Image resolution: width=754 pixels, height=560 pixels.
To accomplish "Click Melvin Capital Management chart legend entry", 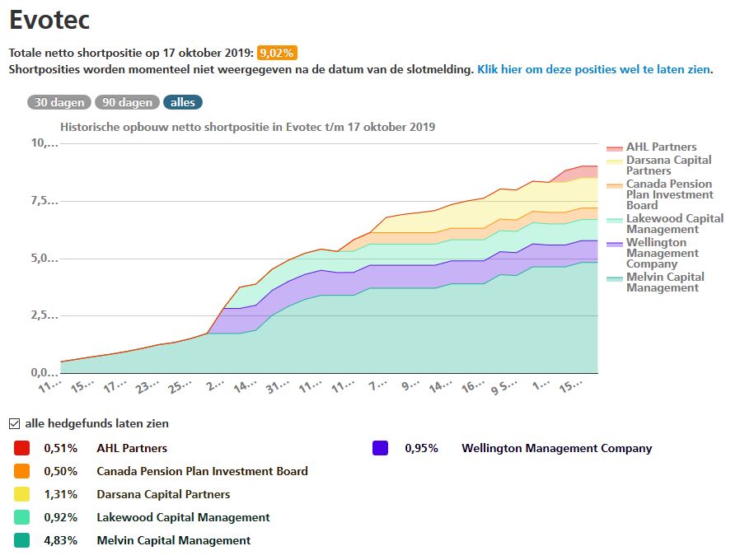I will 664,282.
